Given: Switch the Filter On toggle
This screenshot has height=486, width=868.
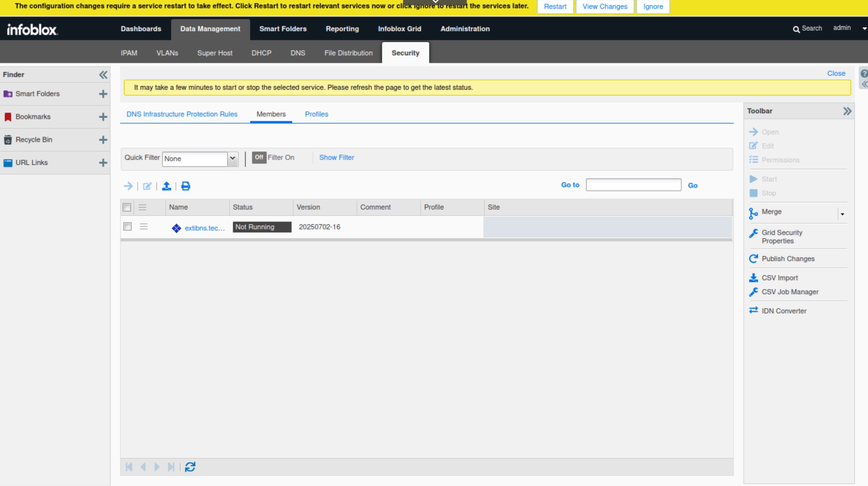Looking at the screenshot, I should point(258,157).
